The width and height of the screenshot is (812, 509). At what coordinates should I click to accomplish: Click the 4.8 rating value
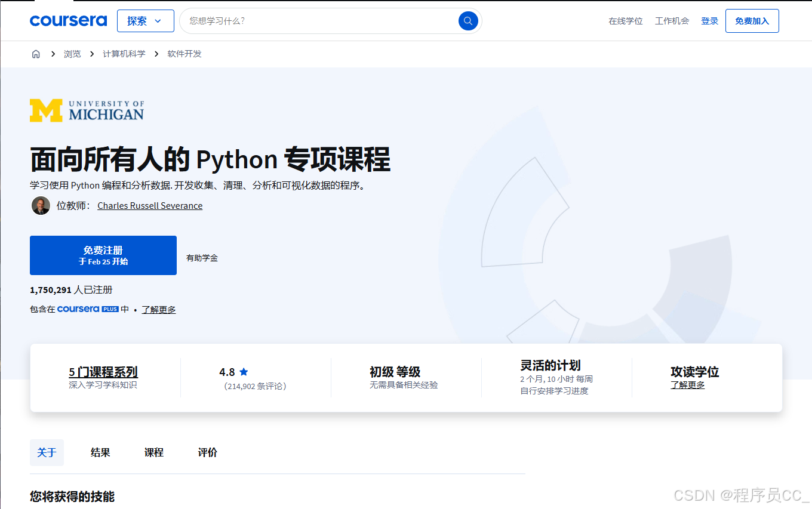tap(227, 372)
